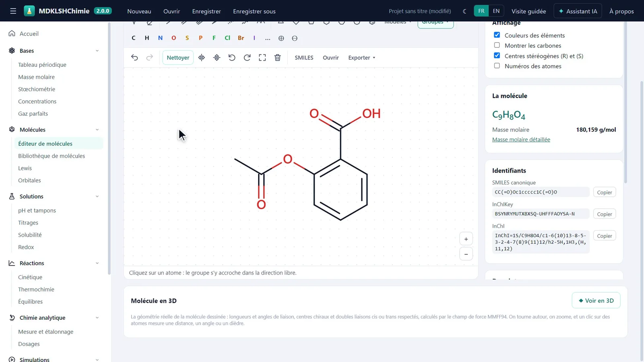
Task: Rotate the molecule clockwise
Action: coord(247,58)
